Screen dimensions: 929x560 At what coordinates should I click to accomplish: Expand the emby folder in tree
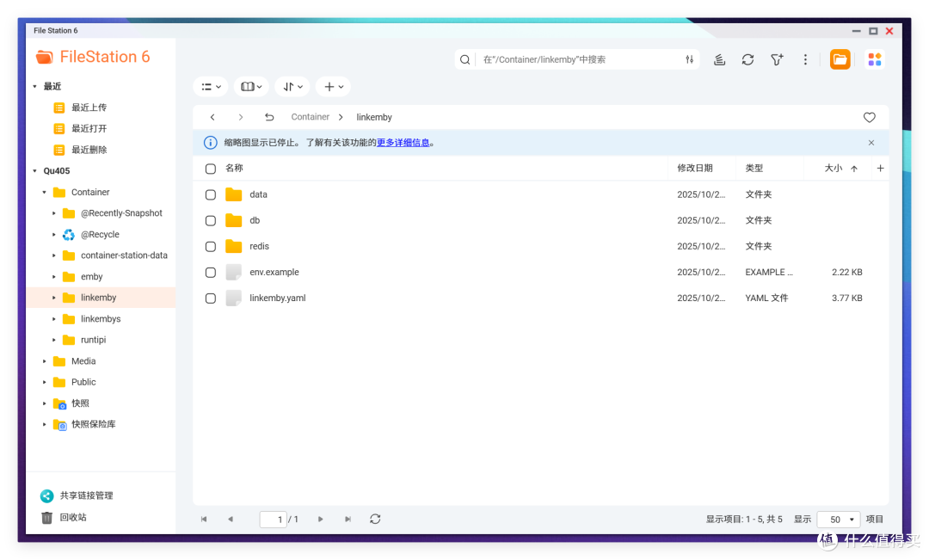tap(53, 277)
